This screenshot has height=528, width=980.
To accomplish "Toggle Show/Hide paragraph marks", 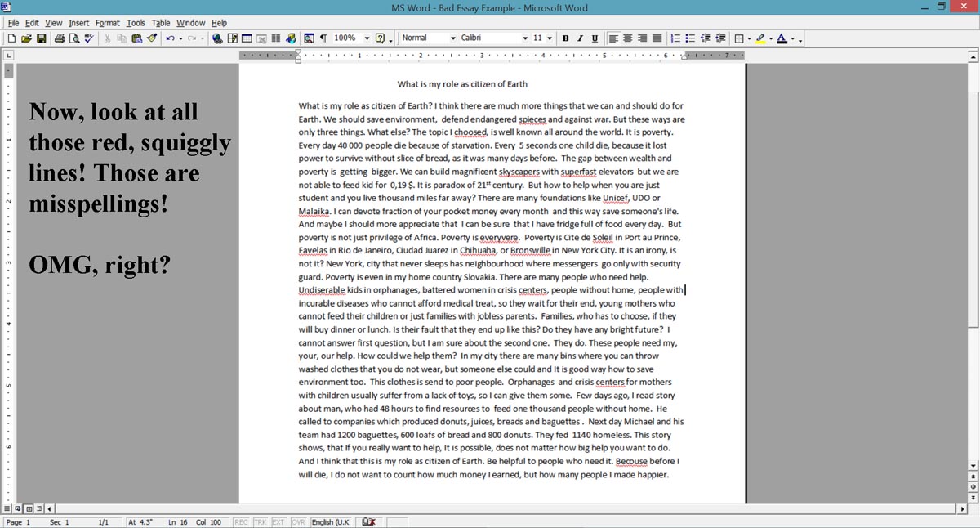I will pyautogui.click(x=322, y=38).
